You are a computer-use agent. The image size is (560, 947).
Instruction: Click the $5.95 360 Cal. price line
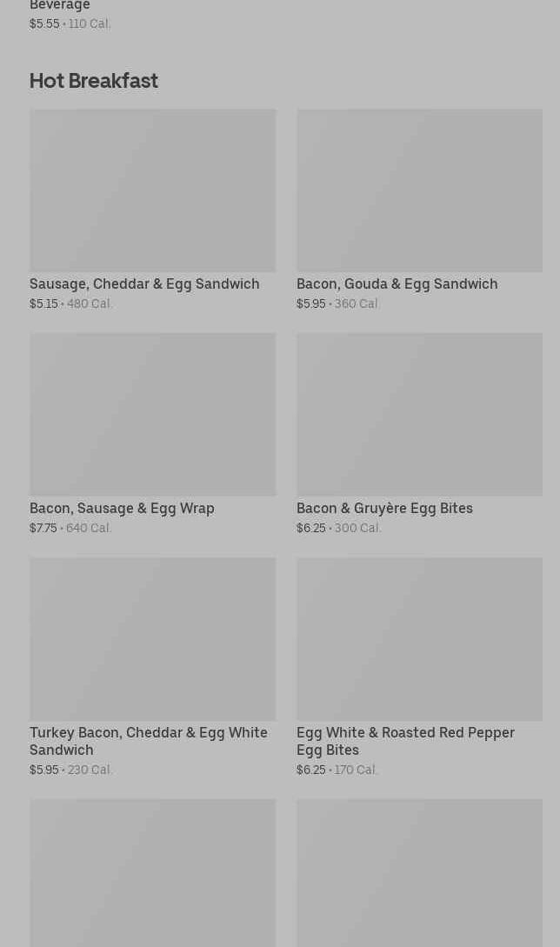coord(337,303)
